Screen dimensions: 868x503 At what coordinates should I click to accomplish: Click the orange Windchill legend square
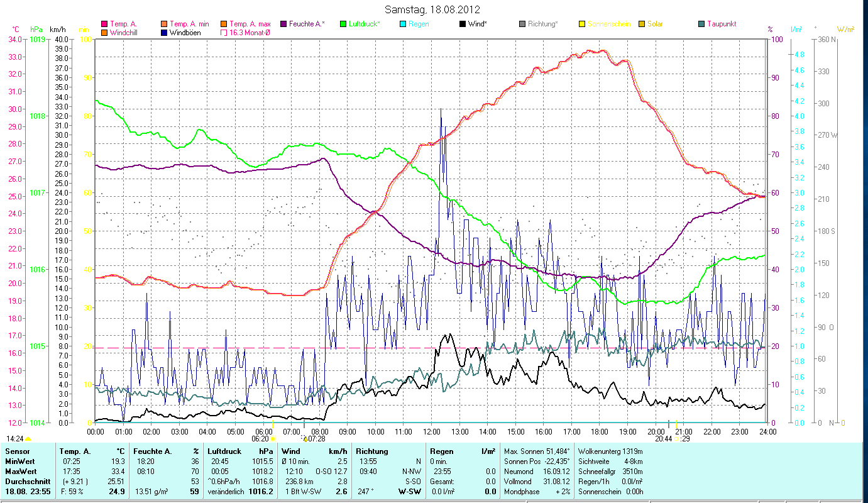coord(104,33)
